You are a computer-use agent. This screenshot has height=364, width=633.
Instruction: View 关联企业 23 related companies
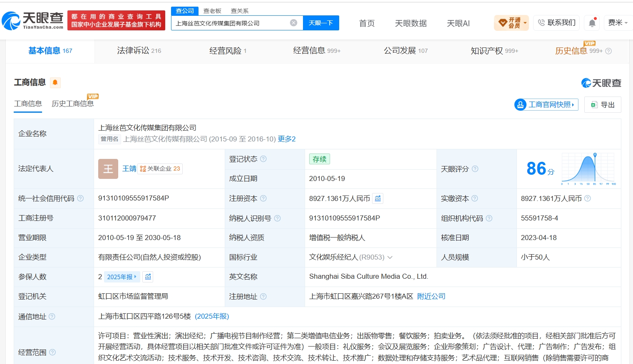pyautogui.click(x=160, y=168)
